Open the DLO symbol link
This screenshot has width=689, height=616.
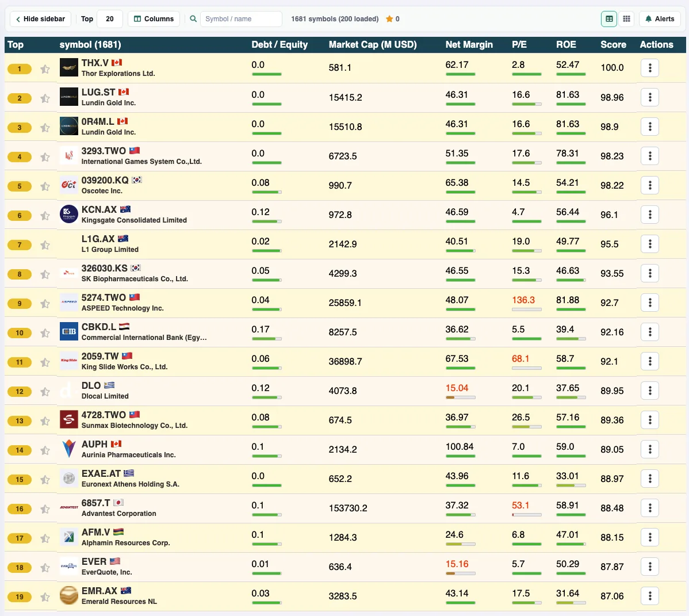(x=91, y=386)
